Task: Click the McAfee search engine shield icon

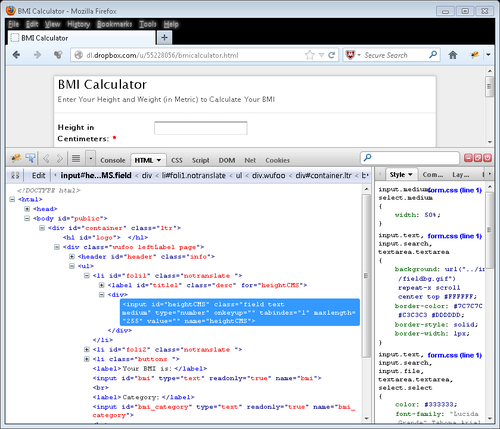Action: (350, 55)
